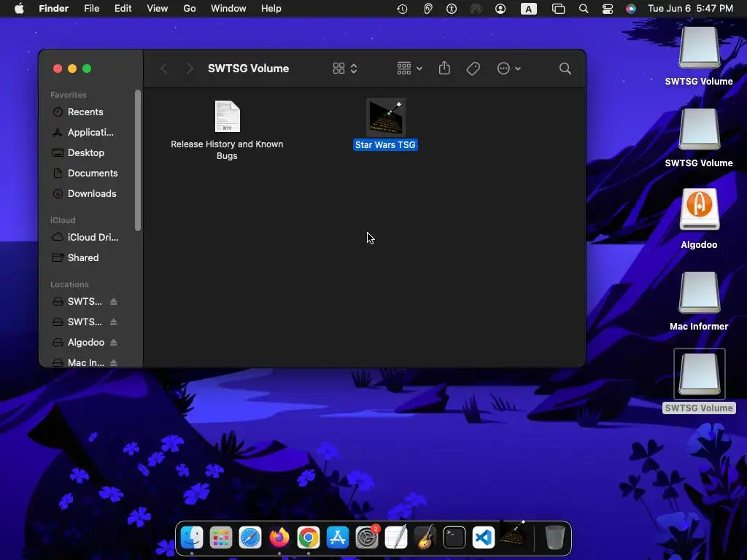Open Finder from the Dock
This screenshot has width=747, height=560.
pos(192,537)
